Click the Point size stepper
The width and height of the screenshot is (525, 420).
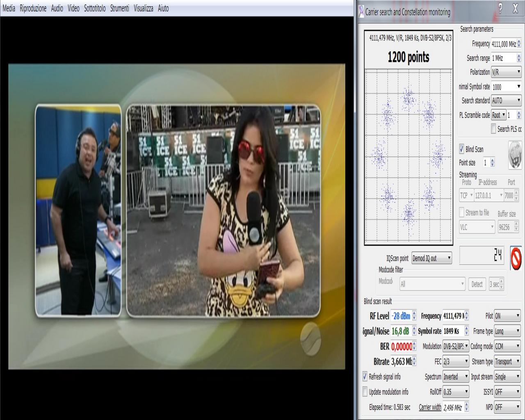coord(493,163)
